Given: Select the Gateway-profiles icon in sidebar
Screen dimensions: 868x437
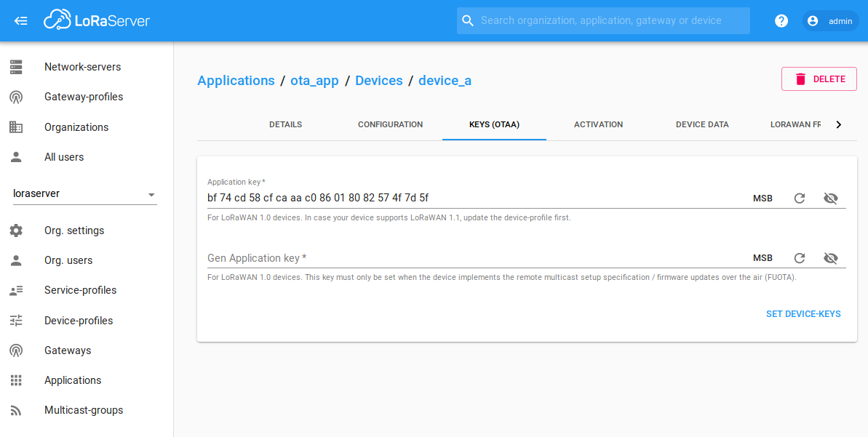Looking at the screenshot, I should [15, 96].
